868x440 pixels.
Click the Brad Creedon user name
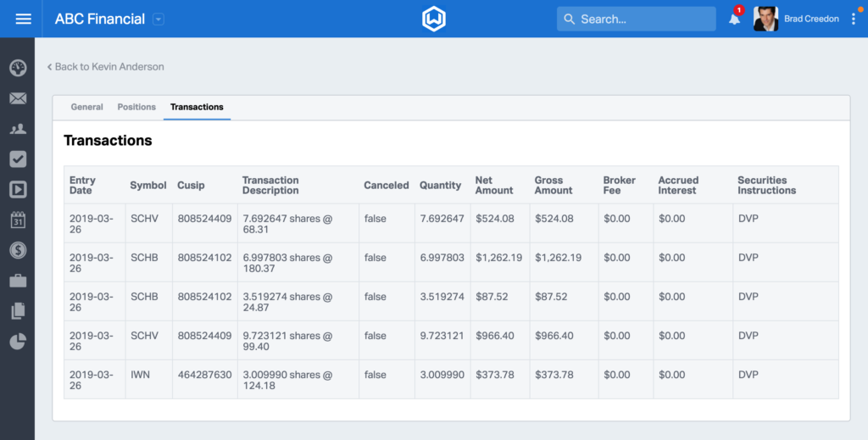pyautogui.click(x=811, y=19)
